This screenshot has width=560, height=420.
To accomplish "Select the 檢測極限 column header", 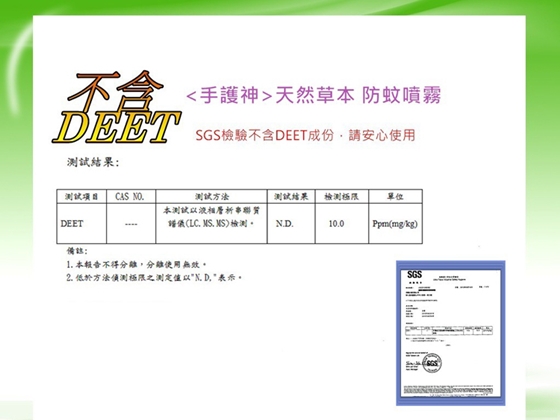I will pyautogui.click(x=342, y=196).
